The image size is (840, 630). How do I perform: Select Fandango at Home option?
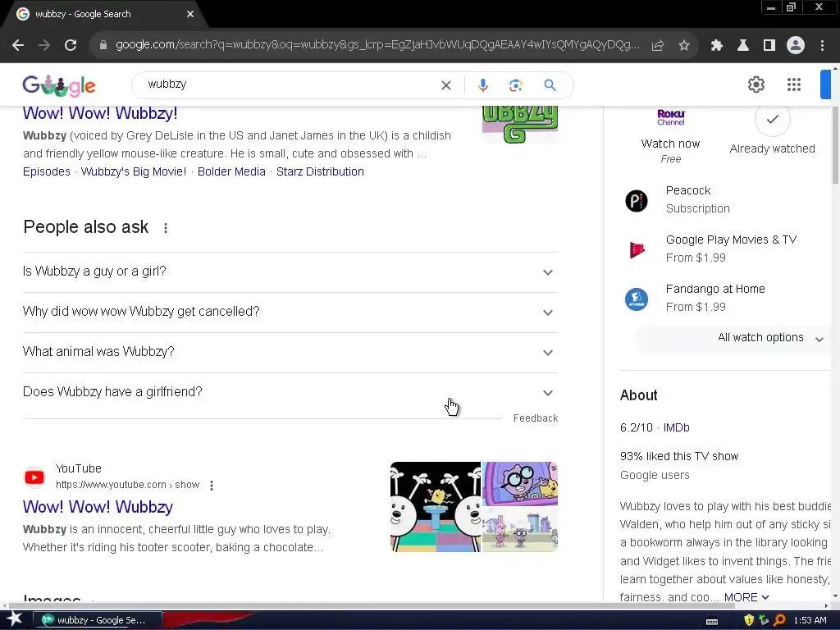point(727,298)
